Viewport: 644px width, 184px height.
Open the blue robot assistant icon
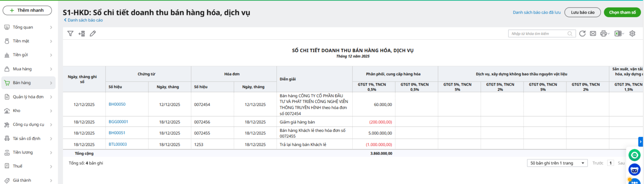tap(634, 170)
